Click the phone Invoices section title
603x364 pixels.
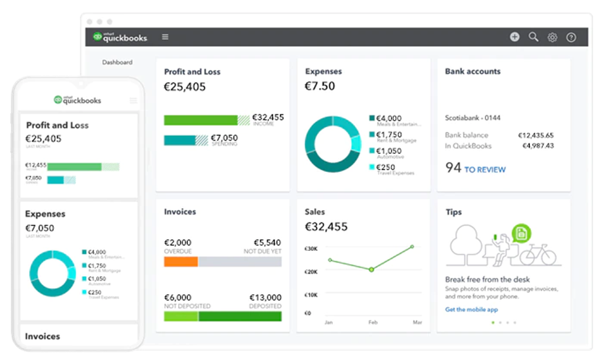click(42, 336)
